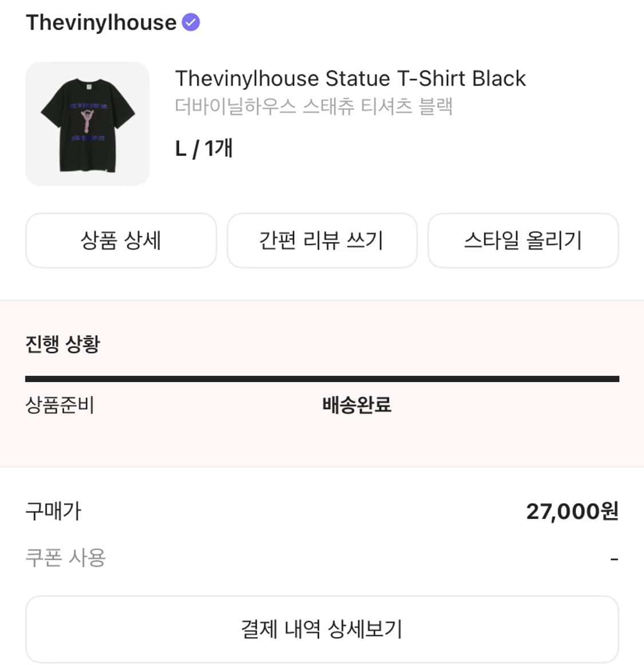The image size is (644, 665).
Task: Select the 배송완료 progress step
Action: point(357,405)
